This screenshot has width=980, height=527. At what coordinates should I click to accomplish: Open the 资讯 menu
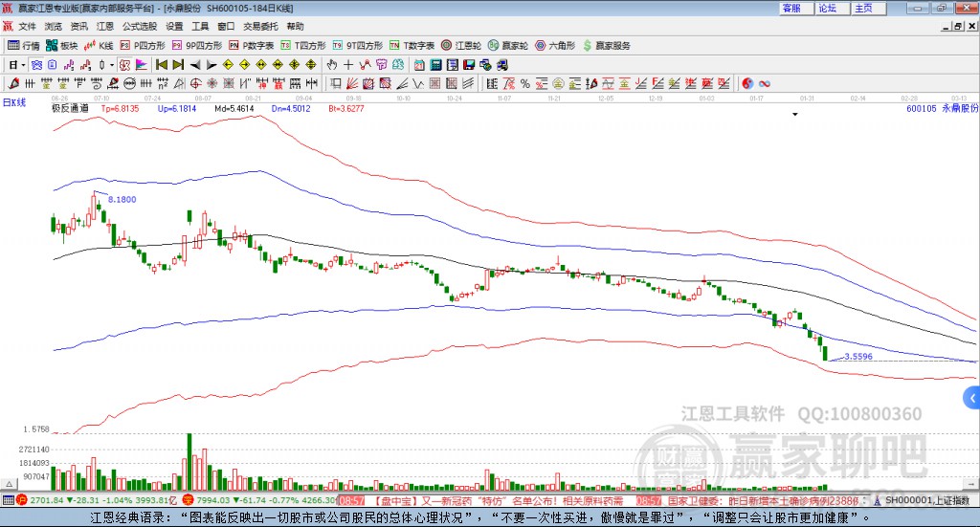point(78,26)
